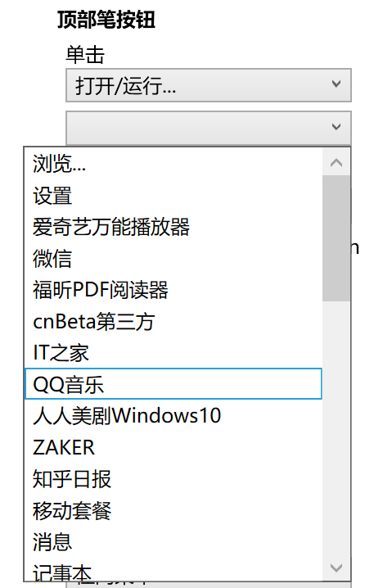This screenshot has width=365, height=588.
Task: Pick 微信 from the dropdown list
Action: (173, 258)
